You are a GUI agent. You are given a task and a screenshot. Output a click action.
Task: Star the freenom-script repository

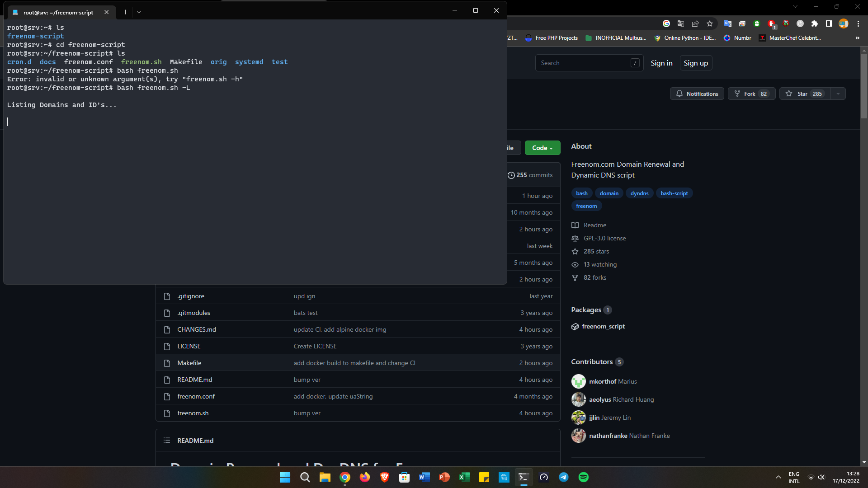(x=804, y=94)
